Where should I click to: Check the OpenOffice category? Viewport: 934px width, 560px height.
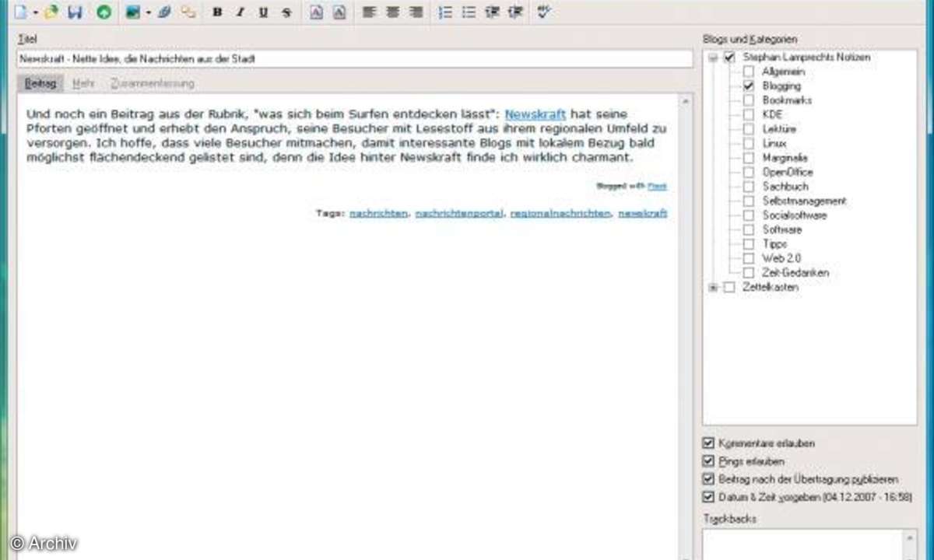tap(748, 173)
